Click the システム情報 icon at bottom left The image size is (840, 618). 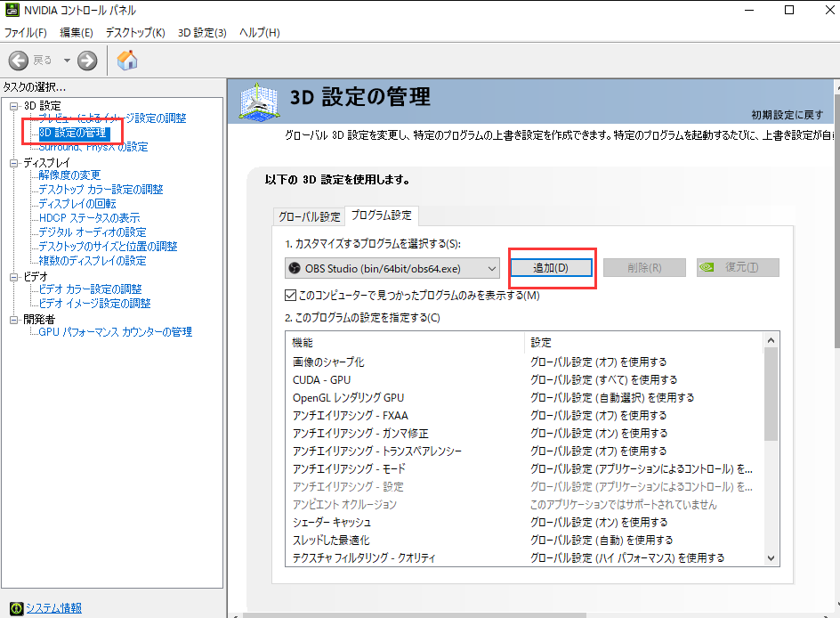click(x=17, y=608)
